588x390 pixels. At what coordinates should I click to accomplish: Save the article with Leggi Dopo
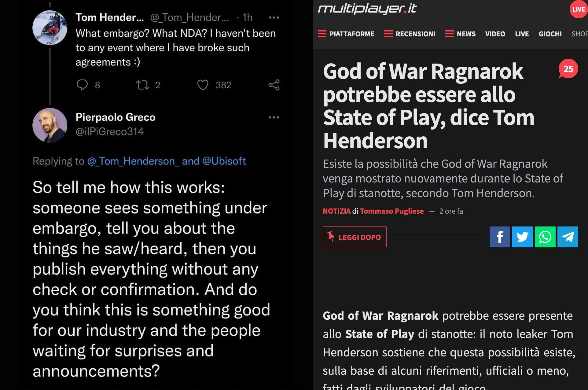click(355, 237)
